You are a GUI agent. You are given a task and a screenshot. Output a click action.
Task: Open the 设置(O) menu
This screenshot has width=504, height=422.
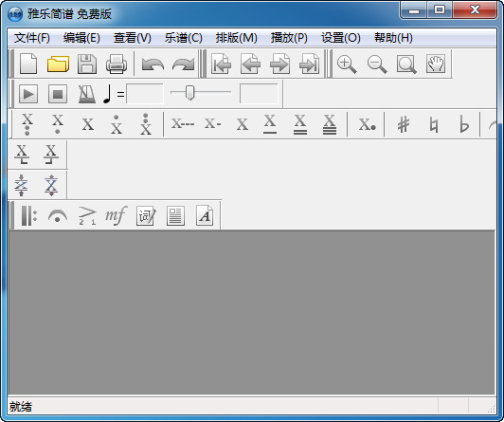[341, 38]
